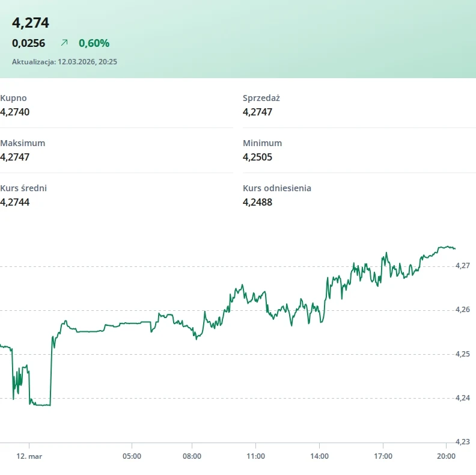Screen dimensions: 476x475
Task: Click the 12. mar date axis label
Action: [x=29, y=456]
